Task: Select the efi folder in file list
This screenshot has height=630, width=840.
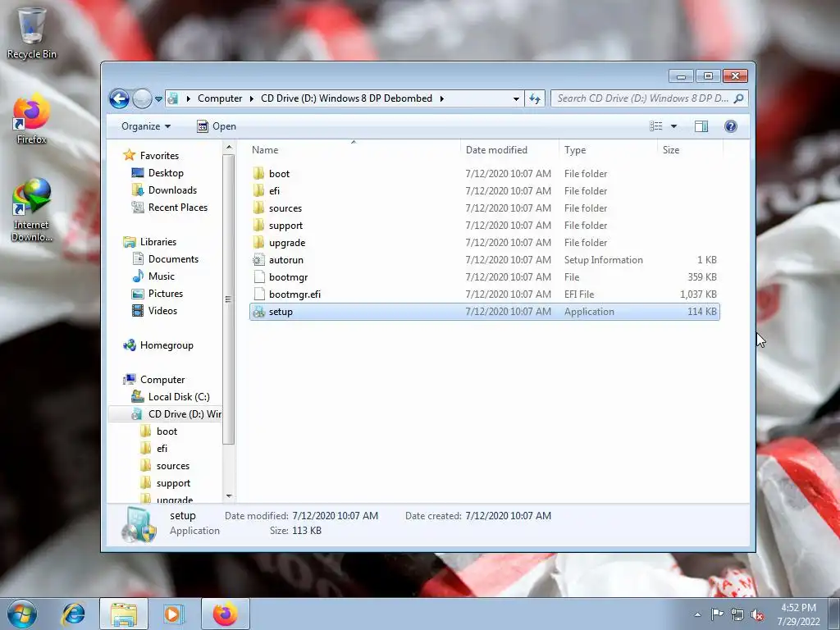Action: click(x=484, y=190)
